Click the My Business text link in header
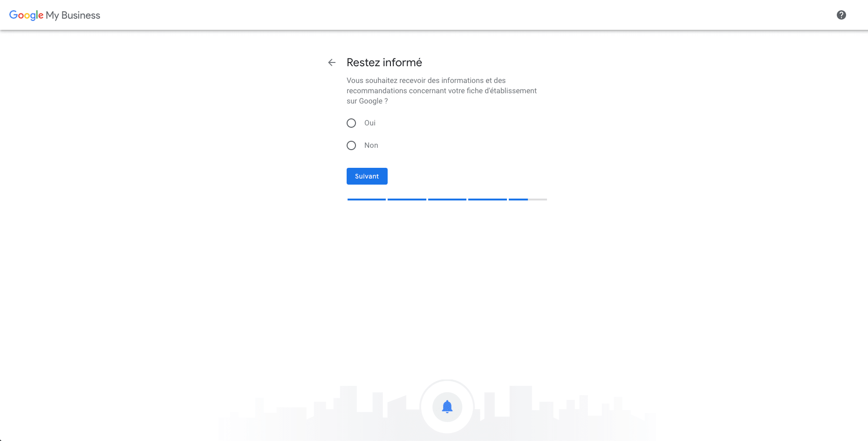 (x=72, y=15)
